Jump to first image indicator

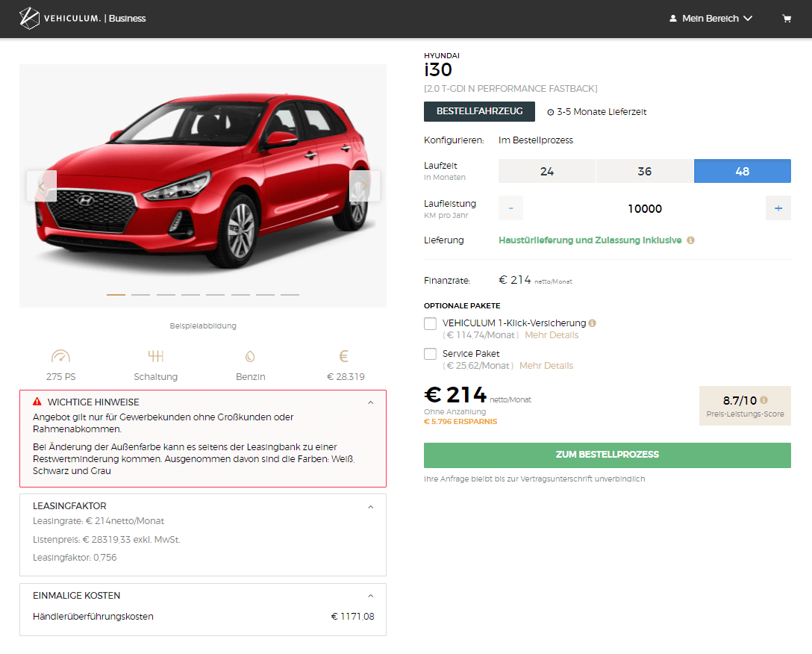pyautogui.click(x=116, y=295)
